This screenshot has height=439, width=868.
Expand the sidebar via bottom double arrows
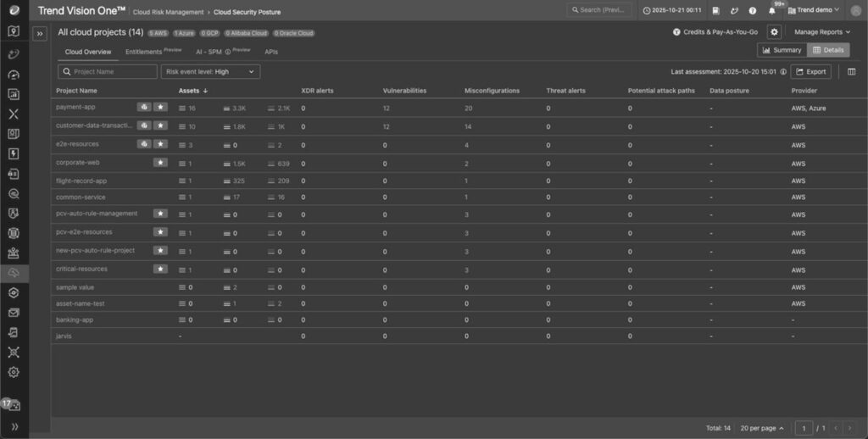click(x=14, y=426)
